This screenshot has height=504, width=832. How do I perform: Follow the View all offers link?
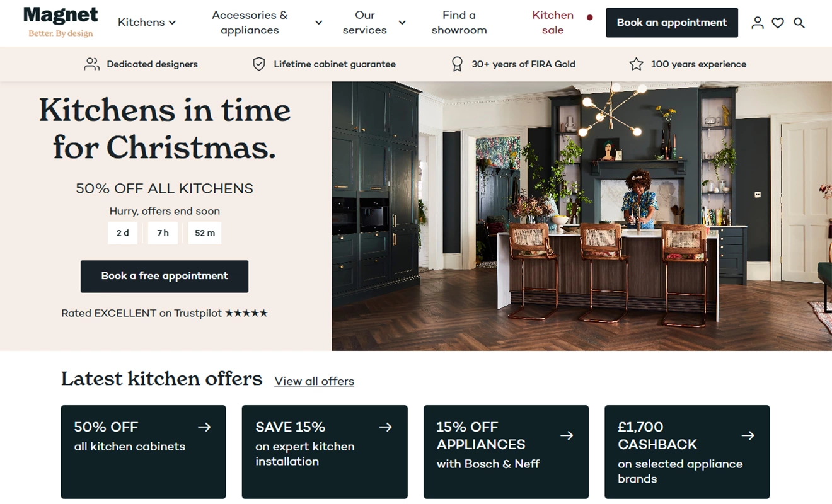click(314, 381)
